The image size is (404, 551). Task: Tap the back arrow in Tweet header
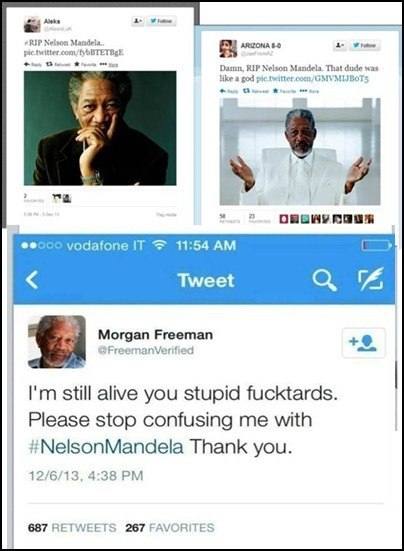pyautogui.click(x=32, y=281)
